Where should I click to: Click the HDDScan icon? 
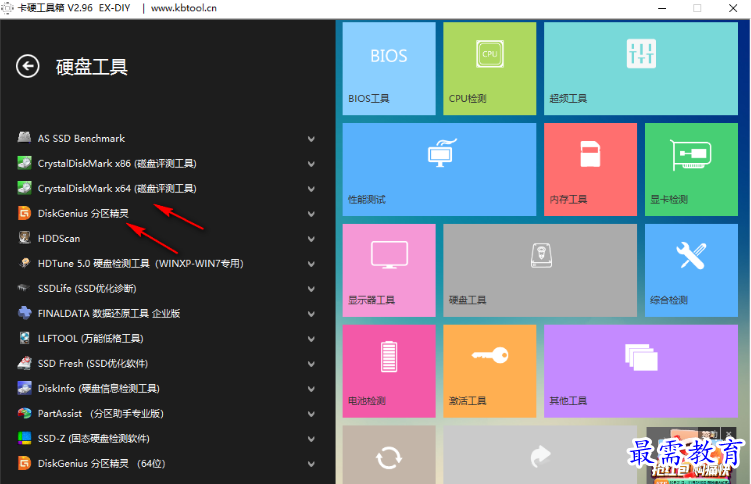tap(24, 238)
